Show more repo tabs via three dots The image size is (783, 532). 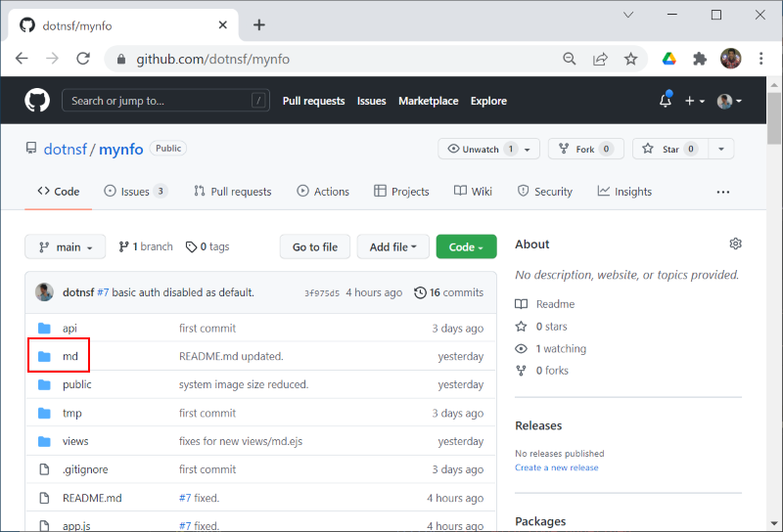722,192
